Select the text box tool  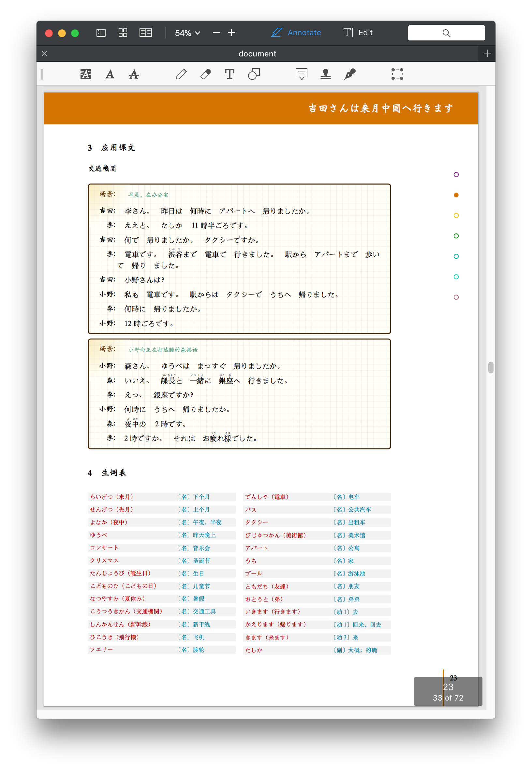[x=229, y=74]
